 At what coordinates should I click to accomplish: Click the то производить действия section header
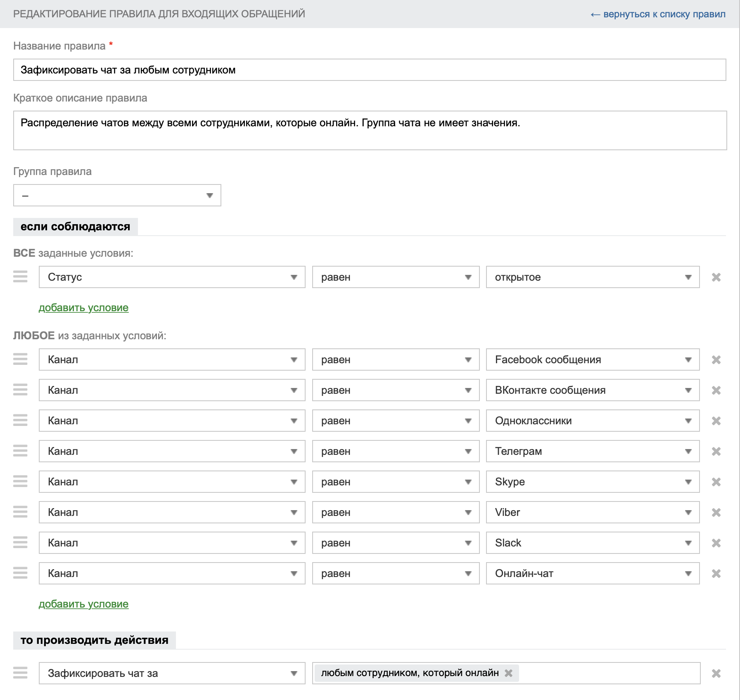[95, 640]
